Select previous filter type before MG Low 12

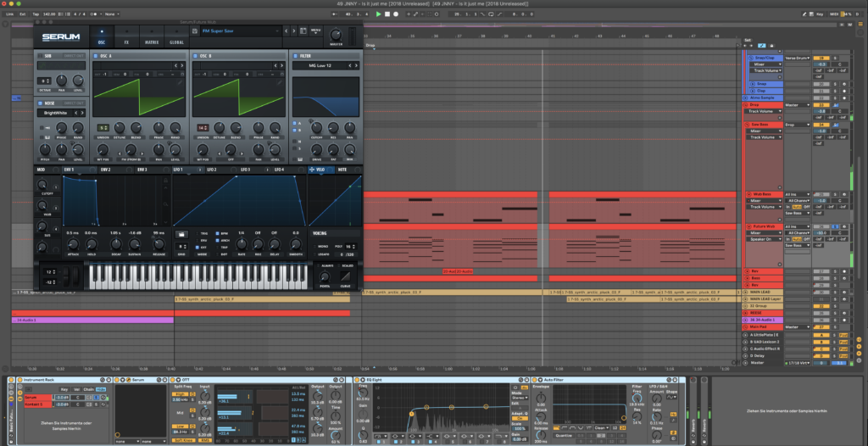click(x=350, y=65)
